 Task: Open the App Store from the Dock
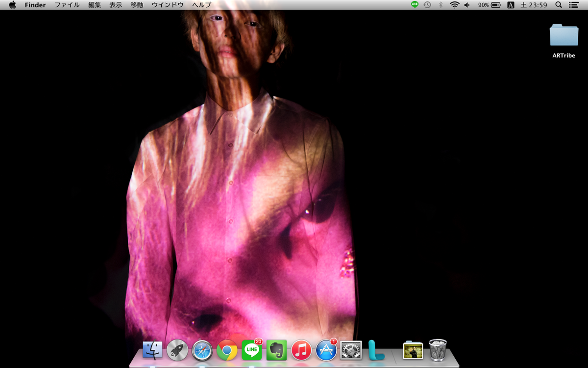(326, 350)
